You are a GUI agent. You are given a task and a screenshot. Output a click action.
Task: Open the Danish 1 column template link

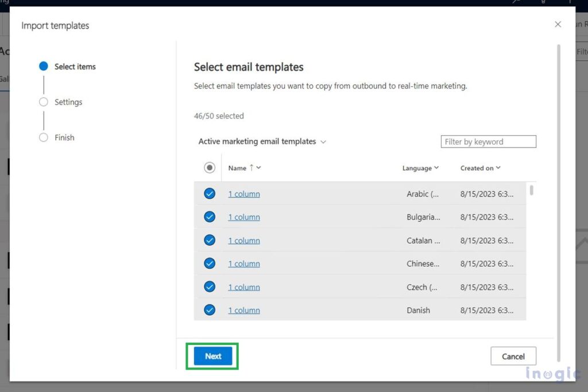pyautogui.click(x=243, y=310)
